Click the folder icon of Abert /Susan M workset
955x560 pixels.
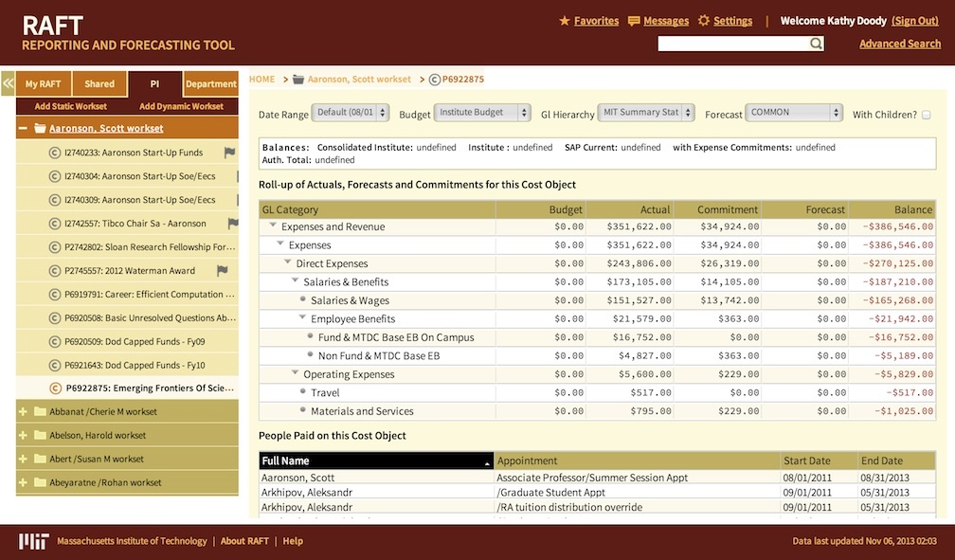[40, 459]
